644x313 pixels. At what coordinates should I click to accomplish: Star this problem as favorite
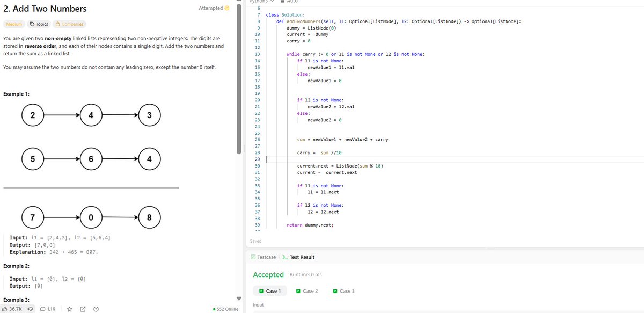click(x=70, y=309)
